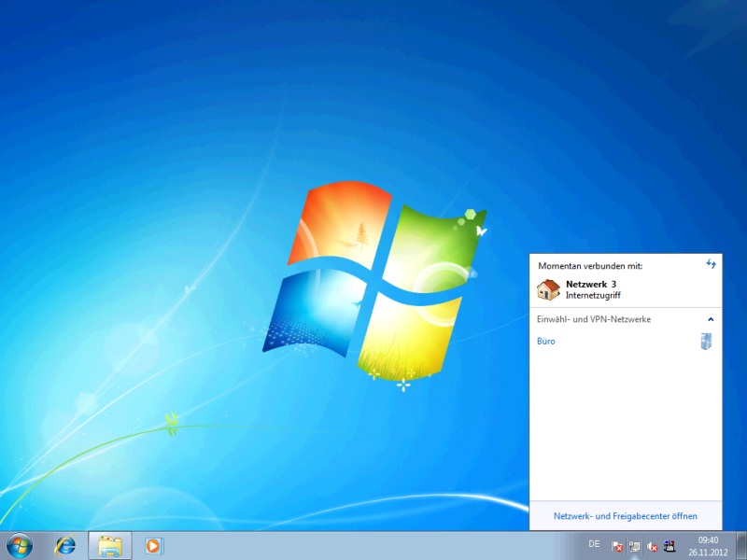This screenshot has width=747, height=560.
Task: Click the network icon in system tray
Action: [635, 546]
